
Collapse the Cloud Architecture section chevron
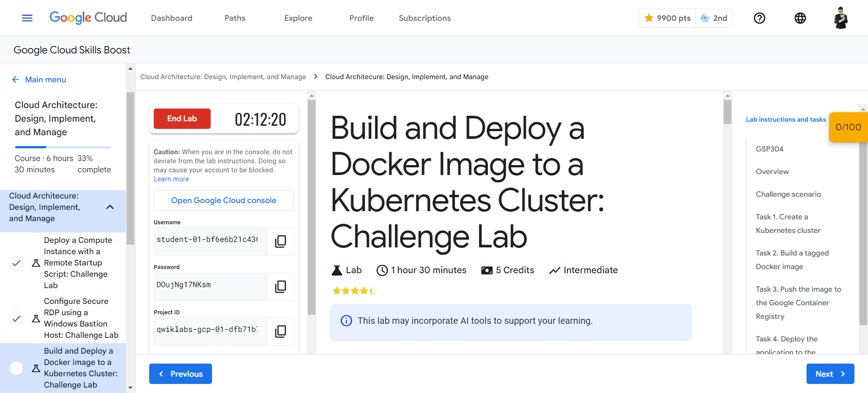click(x=110, y=207)
